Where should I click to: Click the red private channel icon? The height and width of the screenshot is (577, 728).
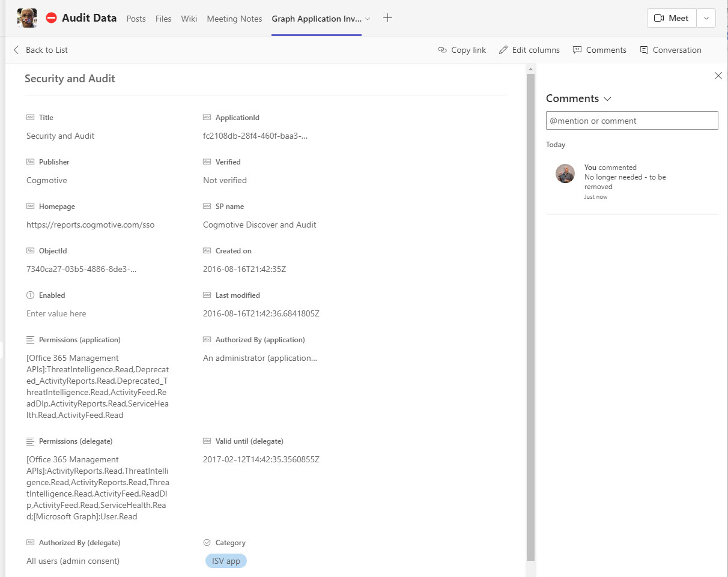coord(52,18)
